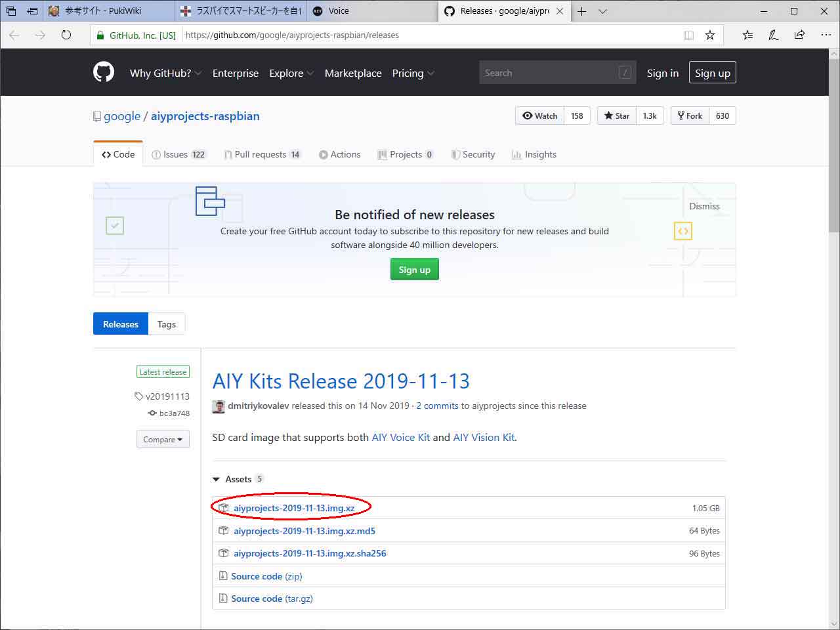Click the favorites star icon in address bar
Viewport: 840px width, 630px height.
pyautogui.click(x=710, y=35)
